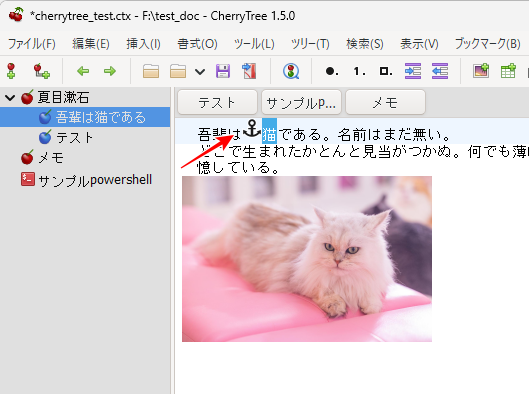The image size is (529, 394).
Task: Click the decrease indent icon
Action: pos(440,71)
